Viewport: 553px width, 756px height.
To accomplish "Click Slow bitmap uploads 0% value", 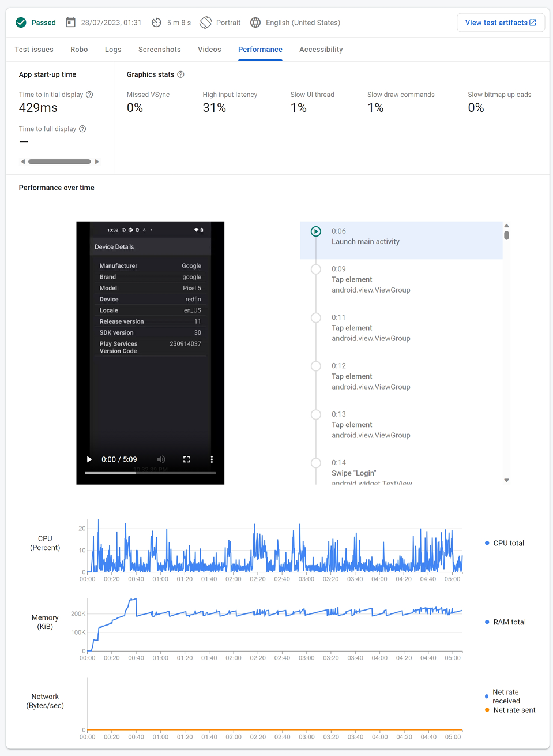I will tap(476, 108).
